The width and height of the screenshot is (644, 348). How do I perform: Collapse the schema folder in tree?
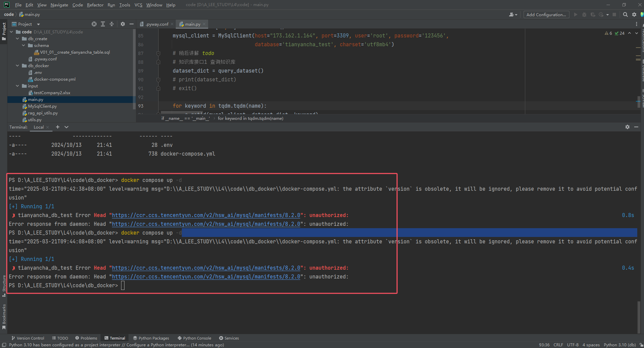(x=24, y=46)
